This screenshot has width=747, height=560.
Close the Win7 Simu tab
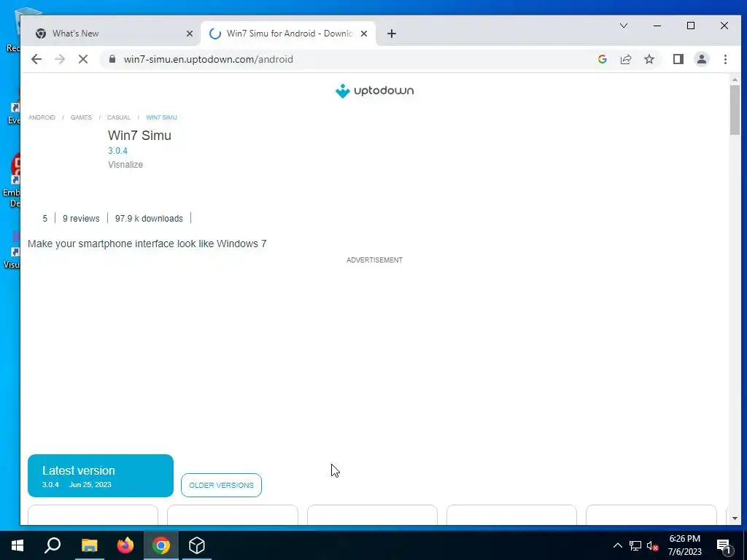pos(364,34)
